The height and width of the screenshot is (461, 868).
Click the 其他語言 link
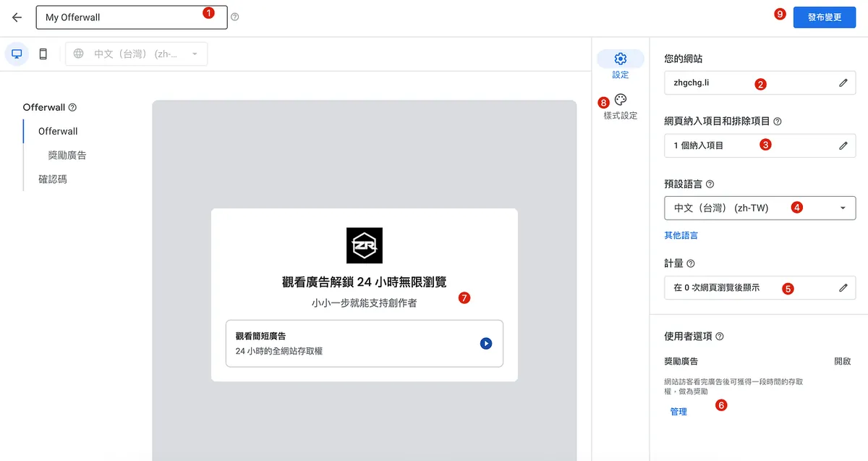[x=681, y=235]
